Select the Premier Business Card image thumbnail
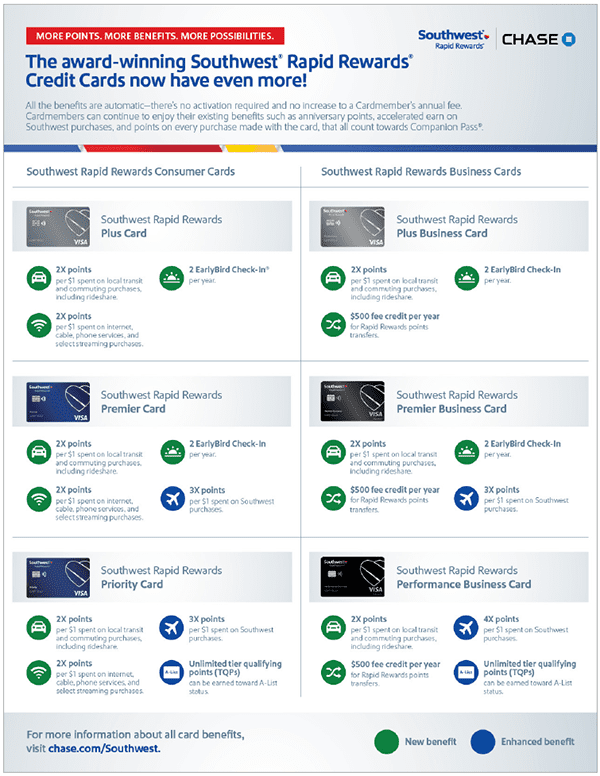This screenshot has height=776, width=600. tap(352, 401)
